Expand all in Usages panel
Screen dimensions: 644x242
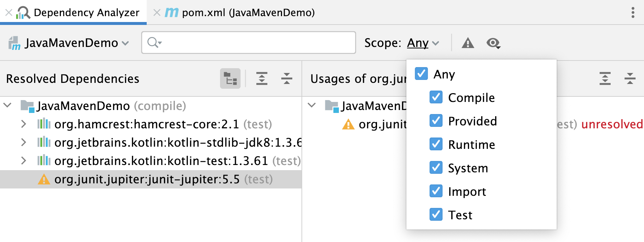[x=605, y=78]
